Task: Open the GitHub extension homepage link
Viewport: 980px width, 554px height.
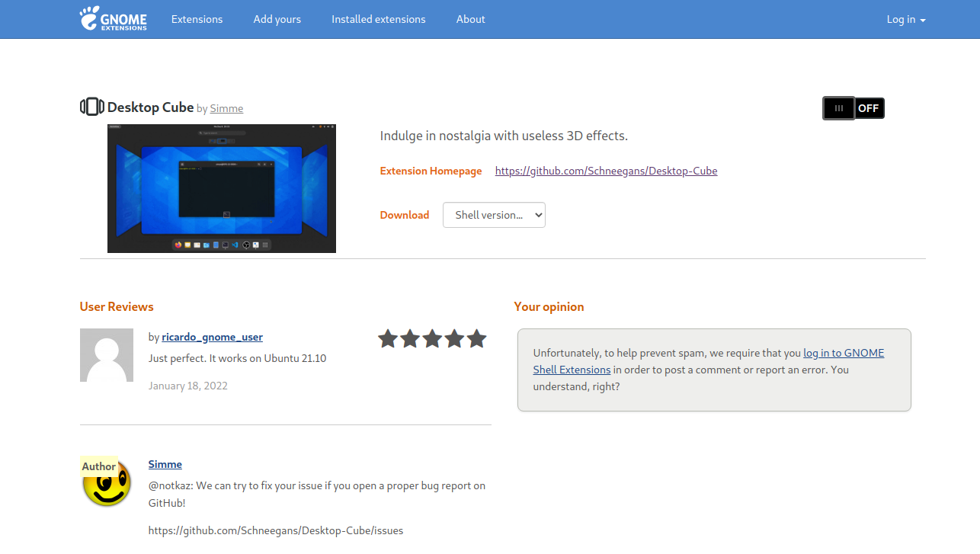Action: (606, 171)
